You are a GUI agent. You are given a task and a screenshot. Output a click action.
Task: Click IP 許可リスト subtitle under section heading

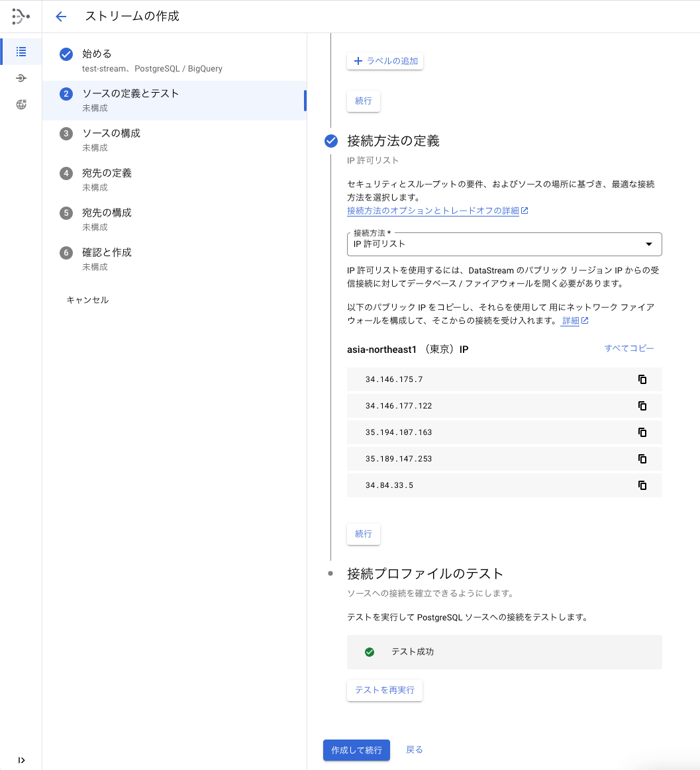click(373, 161)
